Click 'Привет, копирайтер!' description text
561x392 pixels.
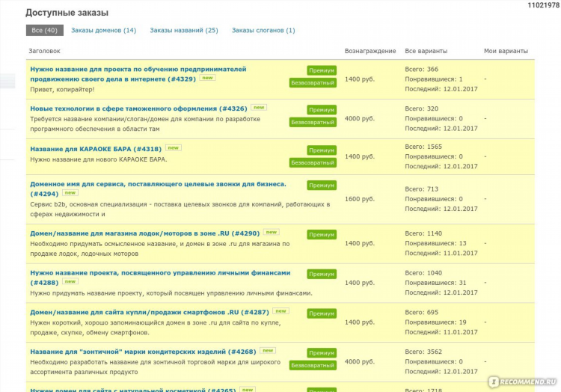tap(62, 90)
